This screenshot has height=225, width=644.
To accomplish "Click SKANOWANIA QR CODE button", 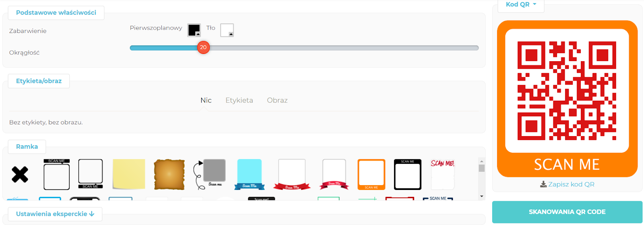I will tap(567, 212).
